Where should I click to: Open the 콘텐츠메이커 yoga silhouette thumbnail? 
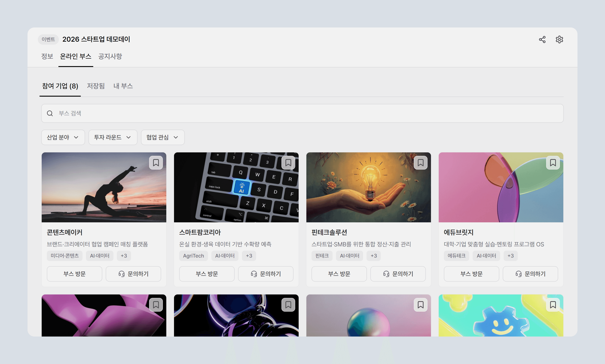104,187
